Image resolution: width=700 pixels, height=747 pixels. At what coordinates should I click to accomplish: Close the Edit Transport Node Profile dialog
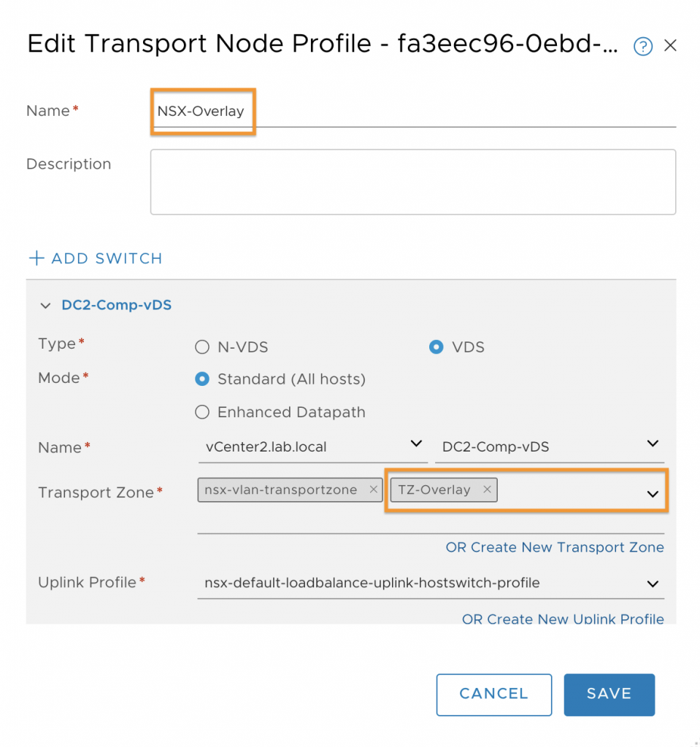(670, 45)
